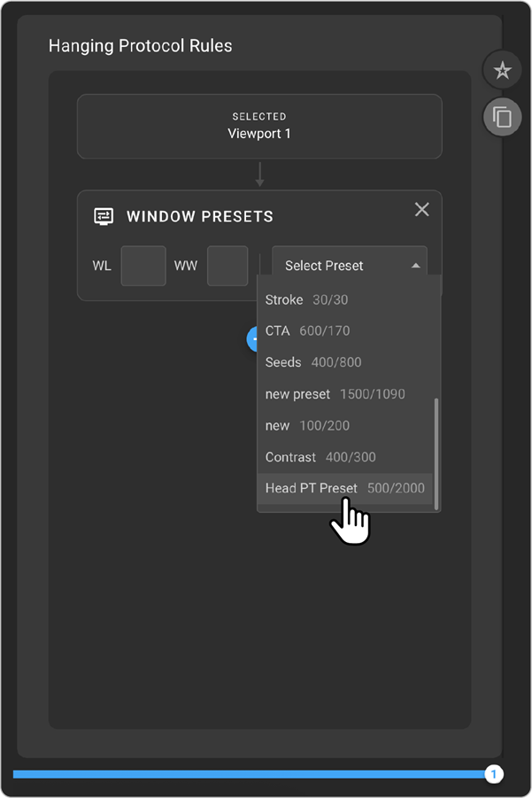Pick the Seeds 400/800 preset
The image size is (532, 798).
tap(312, 362)
